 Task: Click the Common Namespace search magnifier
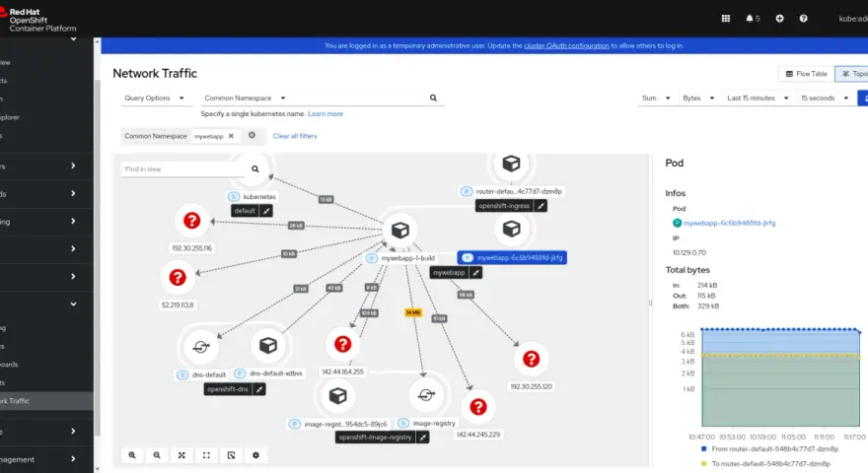pos(433,98)
